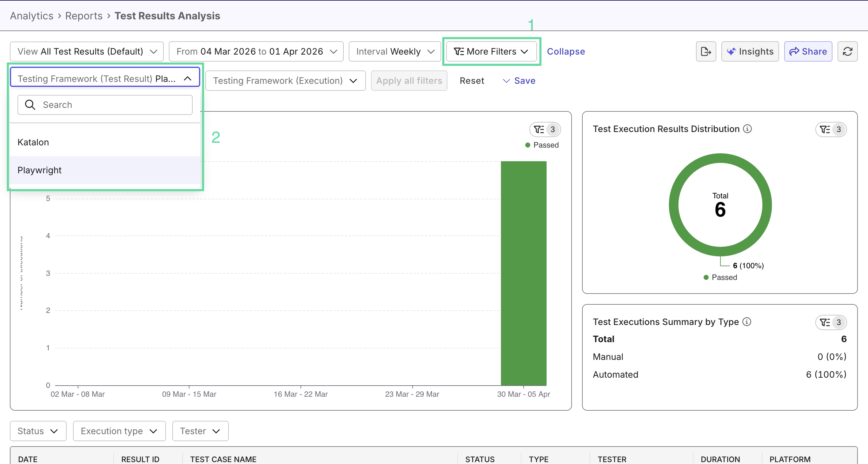Select Katalon from the framework list
Image resolution: width=868 pixels, height=464 pixels.
[x=33, y=142]
